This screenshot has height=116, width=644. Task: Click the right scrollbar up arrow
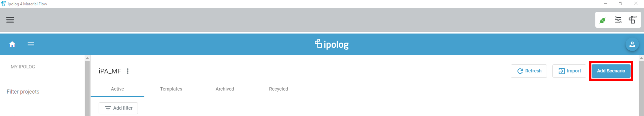[x=641, y=58]
